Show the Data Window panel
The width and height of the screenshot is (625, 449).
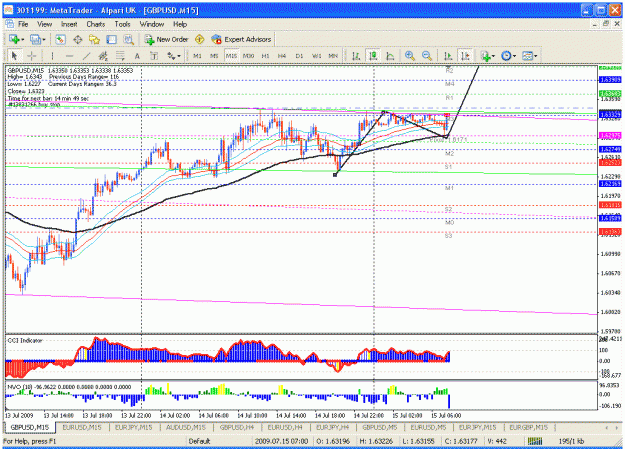[77, 39]
